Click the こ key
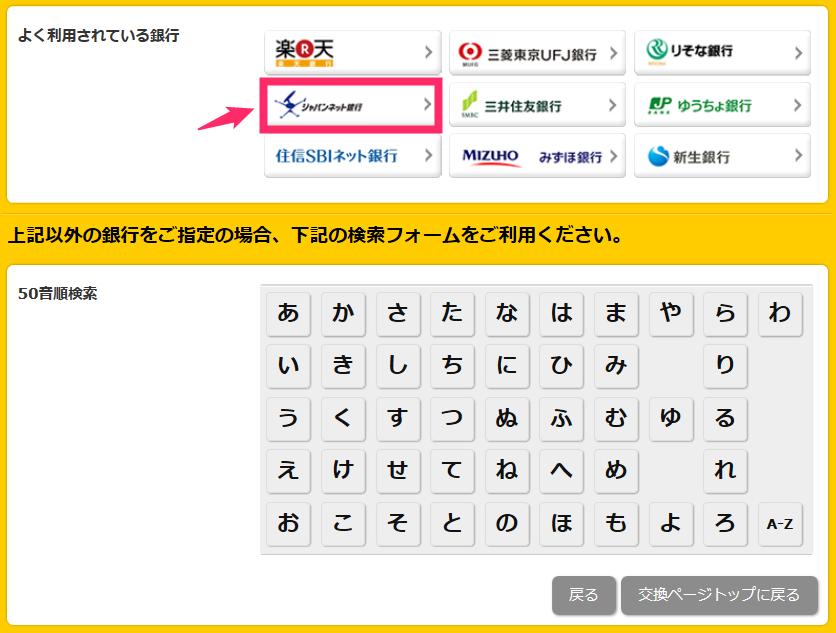The width and height of the screenshot is (836, 633). click(x=343, y=524)
